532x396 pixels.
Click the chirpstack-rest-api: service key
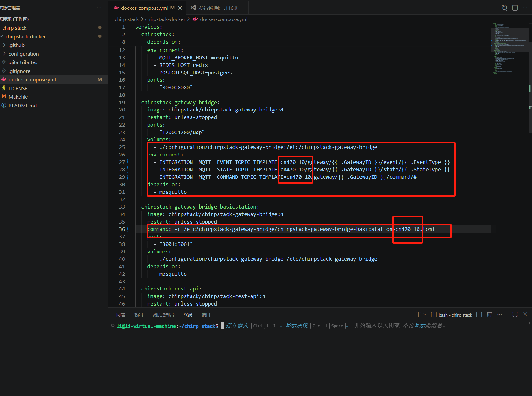click(171, 289)
